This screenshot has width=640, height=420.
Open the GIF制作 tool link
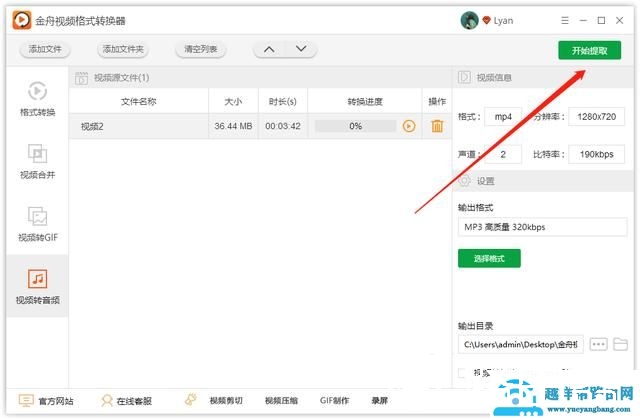pos(334,401)
